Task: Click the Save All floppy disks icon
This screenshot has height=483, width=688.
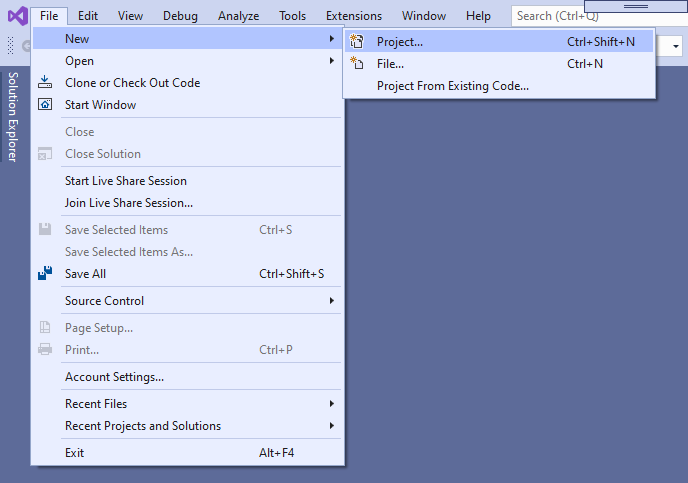Action: [45, 273]
